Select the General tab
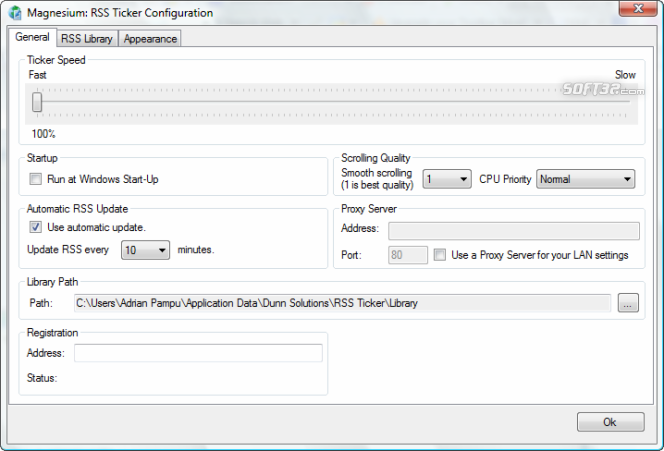This screenshot has width=664, height=451. click(x=32, y=37)
